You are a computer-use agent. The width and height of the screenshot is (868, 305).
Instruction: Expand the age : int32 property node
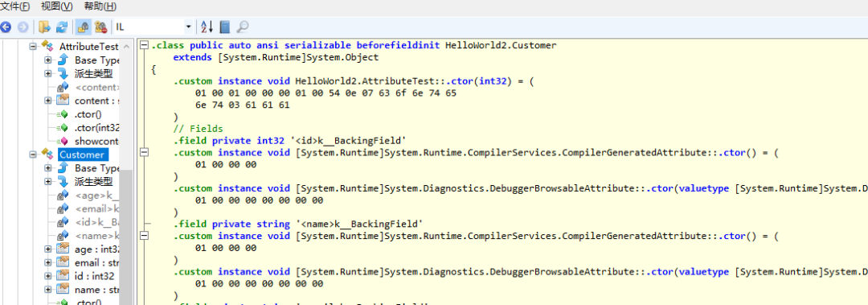tap(48, 249)
